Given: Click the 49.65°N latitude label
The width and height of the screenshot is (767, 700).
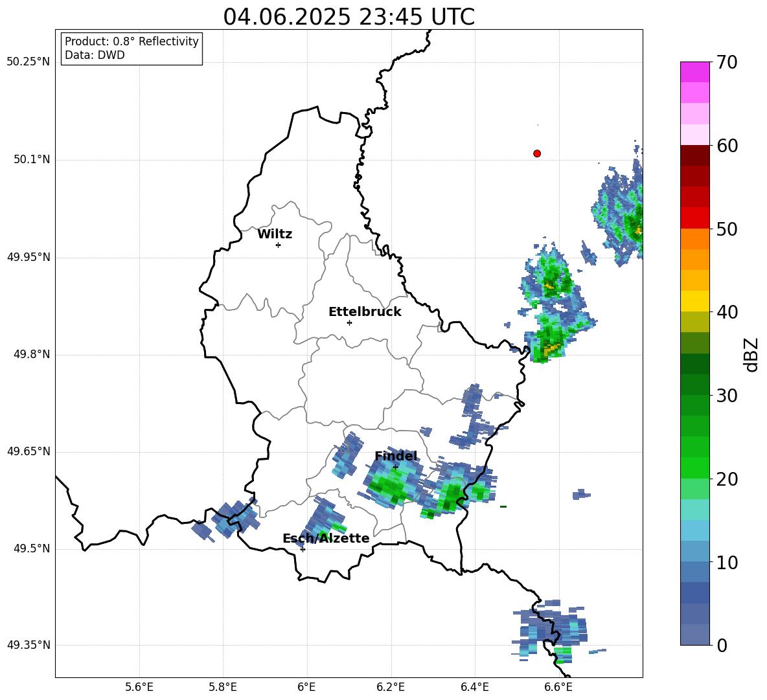Looking at the screenshot, I should coord(29,451).
